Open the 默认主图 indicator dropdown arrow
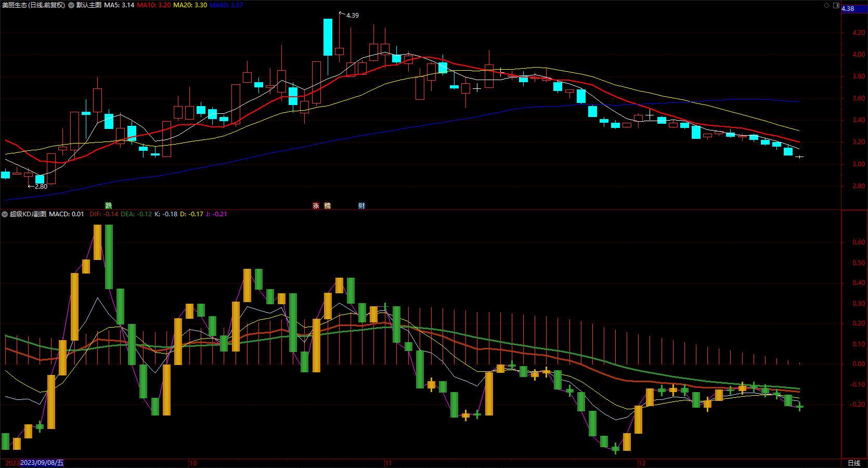 pos(71,5)
